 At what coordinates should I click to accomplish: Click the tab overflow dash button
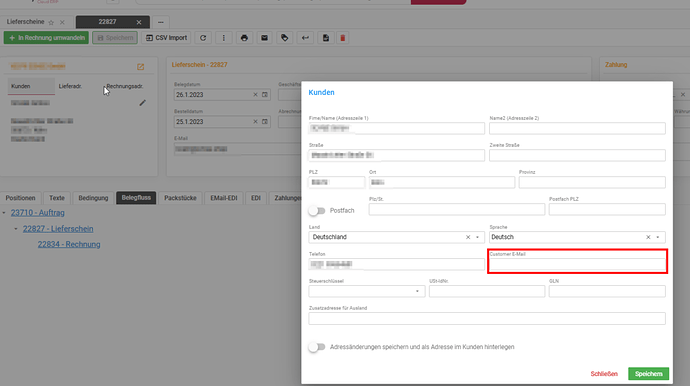(x=161, y=22)
